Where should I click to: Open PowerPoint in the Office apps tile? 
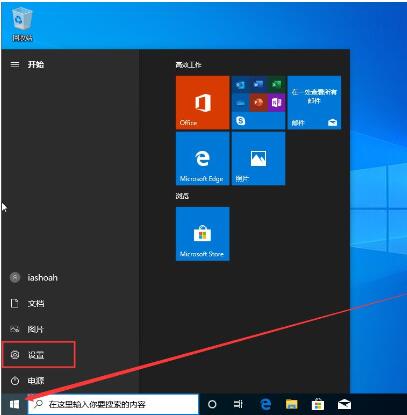click(259, 103)
